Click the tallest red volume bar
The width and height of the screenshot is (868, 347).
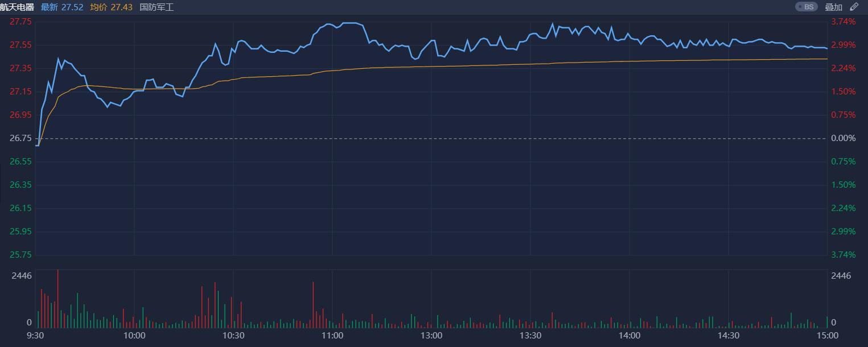(x=57, y=299)
